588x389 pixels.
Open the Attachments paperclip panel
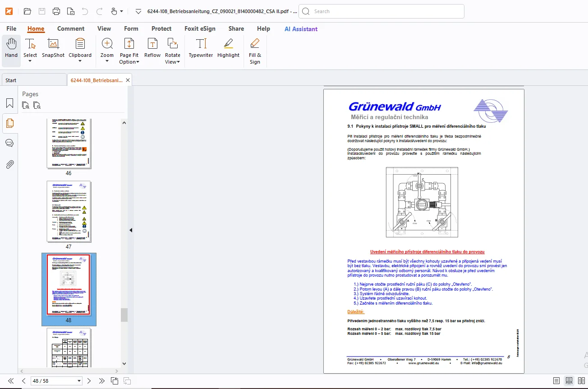[x=9, y=164]
